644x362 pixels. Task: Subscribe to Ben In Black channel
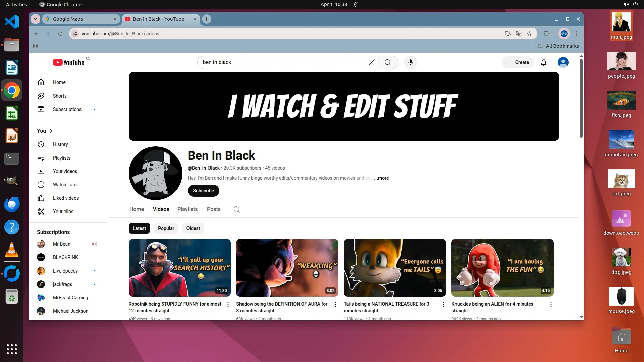click(203, 191)
